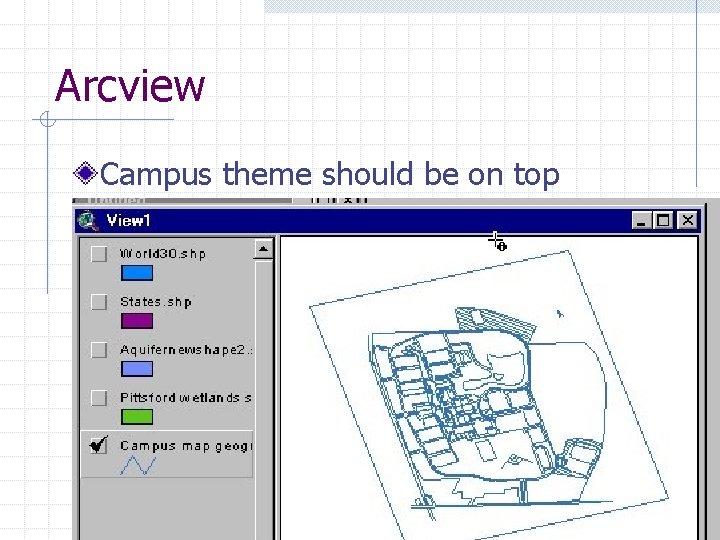
Task: Open the light blue Aquifer legend swatch
Action: (x=137, y=369)
